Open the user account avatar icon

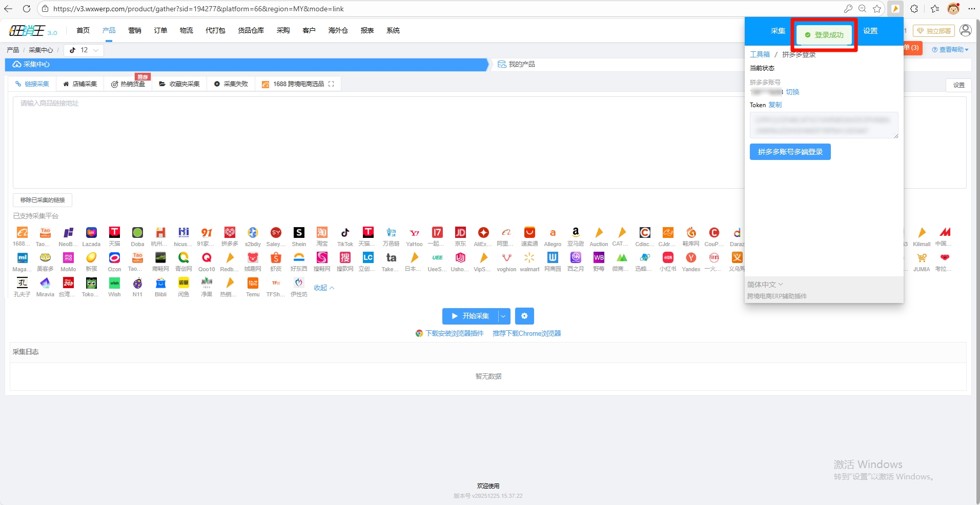click(965, 31)
